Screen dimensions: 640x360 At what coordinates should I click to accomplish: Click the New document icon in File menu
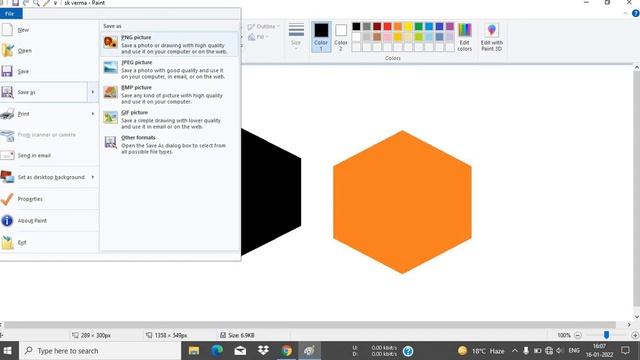point(7,30)
